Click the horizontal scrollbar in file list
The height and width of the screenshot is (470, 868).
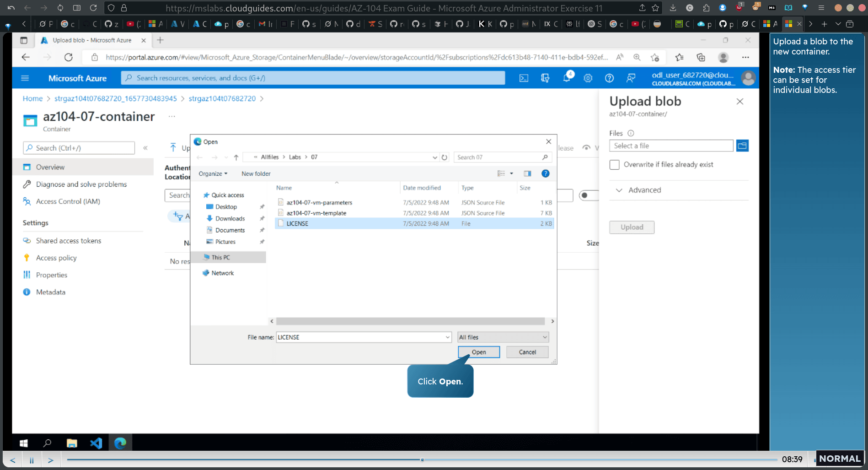point(410,321)
